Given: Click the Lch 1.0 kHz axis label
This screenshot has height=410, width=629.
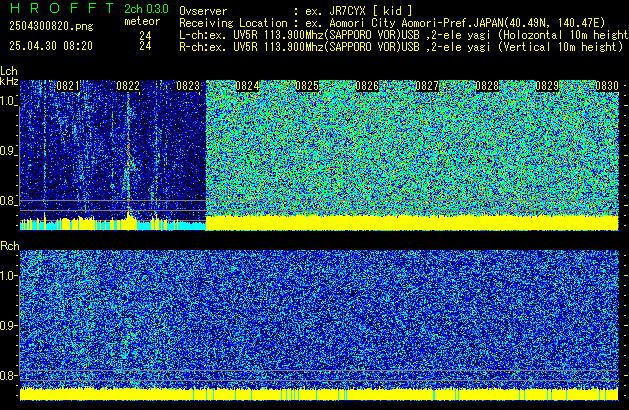Looking at the screenshot, I should click(x=8, y=101).
